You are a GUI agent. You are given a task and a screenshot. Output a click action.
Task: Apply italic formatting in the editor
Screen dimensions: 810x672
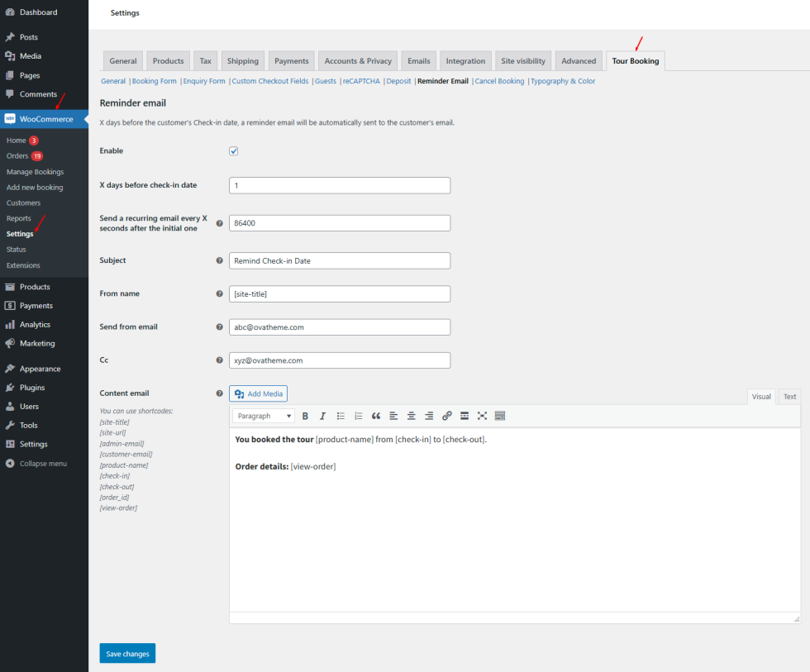pyautogui.click(x=322, y=416)
